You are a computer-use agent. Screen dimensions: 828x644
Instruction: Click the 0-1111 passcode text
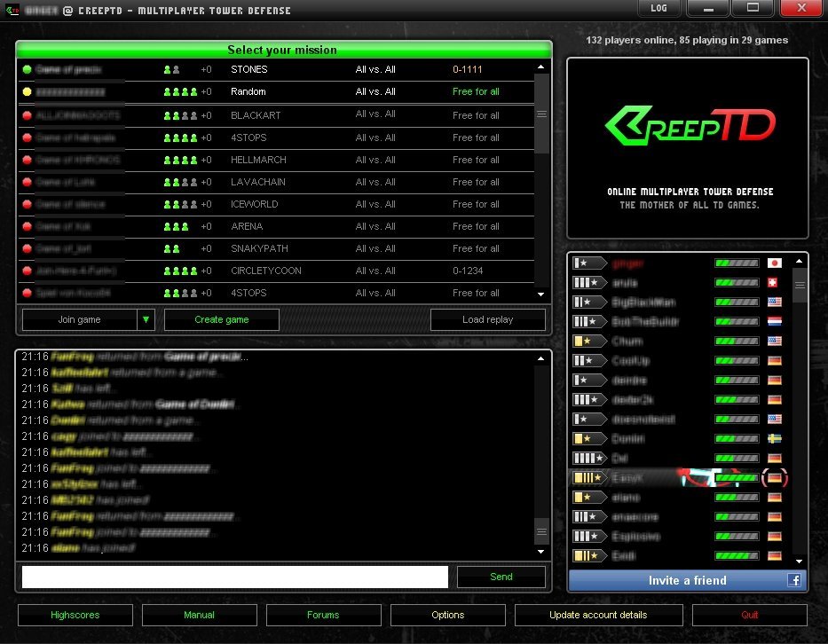coord(468,69)
